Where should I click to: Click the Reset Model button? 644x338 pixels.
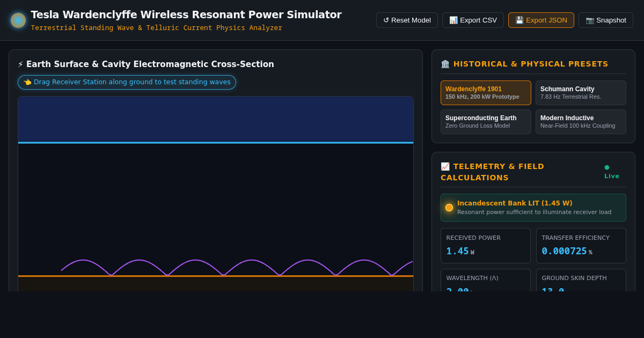(x=407, y=20)
